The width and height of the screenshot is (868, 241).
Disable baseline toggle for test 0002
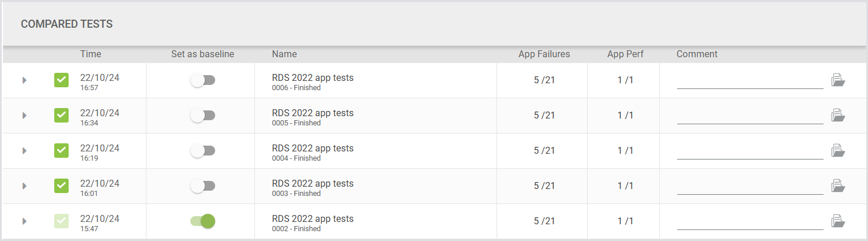[202, 221]
